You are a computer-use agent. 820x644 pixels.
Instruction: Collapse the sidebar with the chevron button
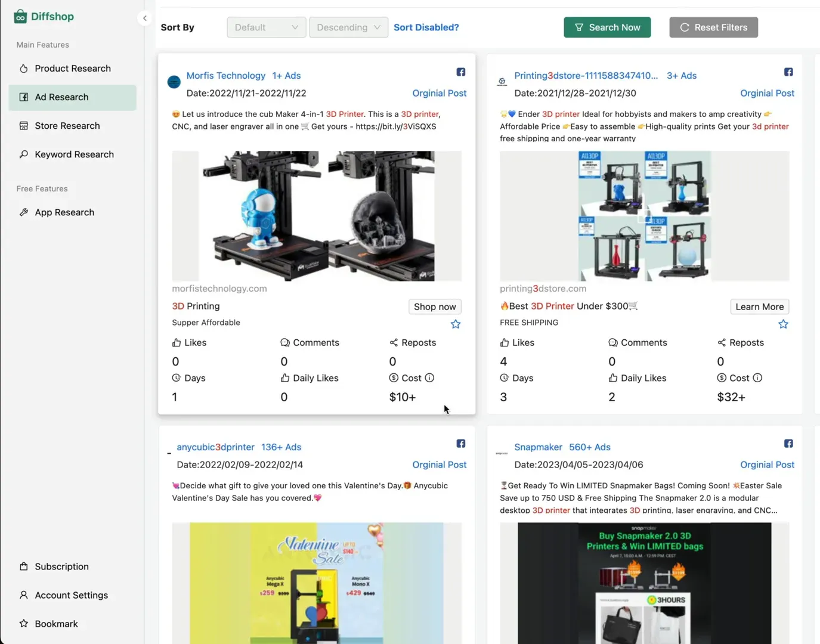pos(145,18)
